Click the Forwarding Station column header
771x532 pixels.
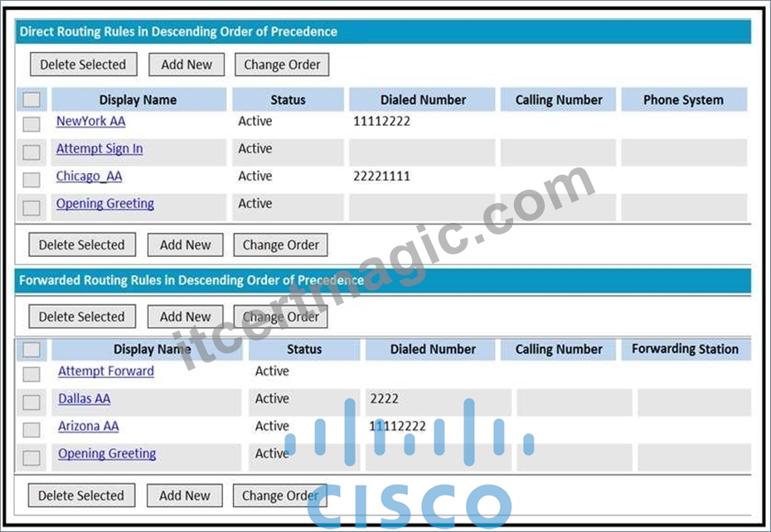point(686,349)
